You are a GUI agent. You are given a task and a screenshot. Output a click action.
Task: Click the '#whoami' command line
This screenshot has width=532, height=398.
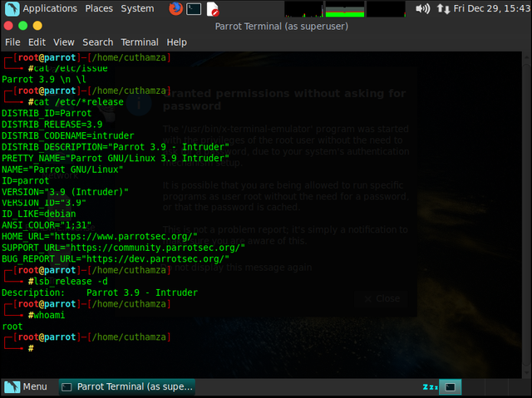(47, 315)
